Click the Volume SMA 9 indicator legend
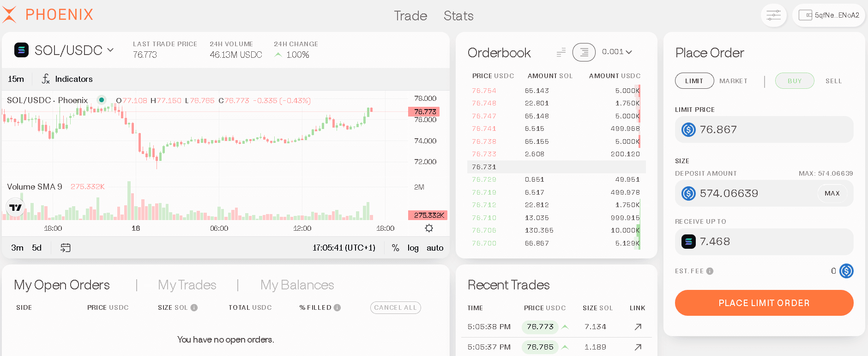The image size is (868, 356). (35, 187)
